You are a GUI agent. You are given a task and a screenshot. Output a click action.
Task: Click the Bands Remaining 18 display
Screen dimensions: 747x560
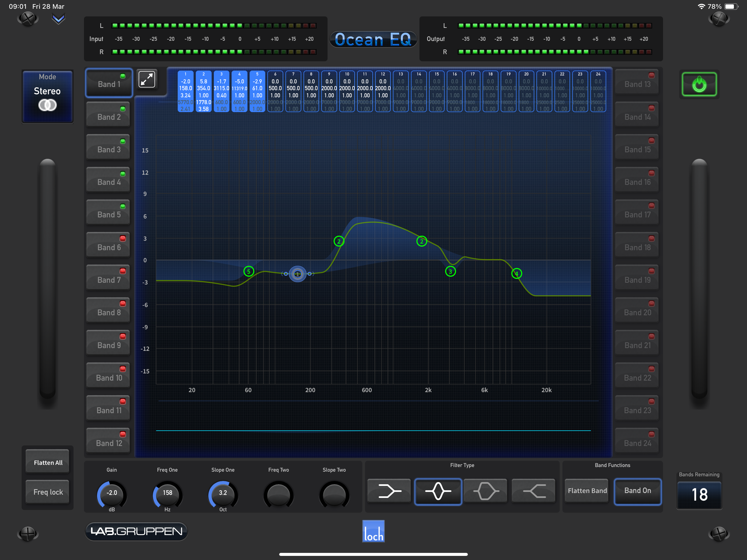[x=699, y=495]
